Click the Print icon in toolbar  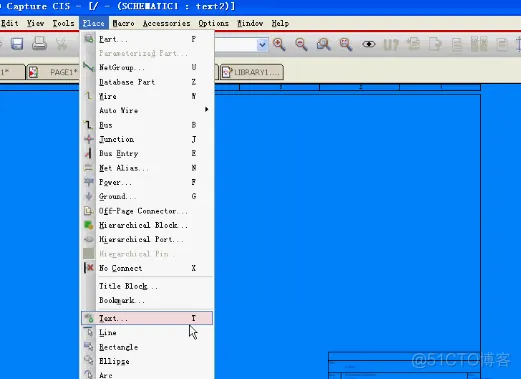click(39, 44)
